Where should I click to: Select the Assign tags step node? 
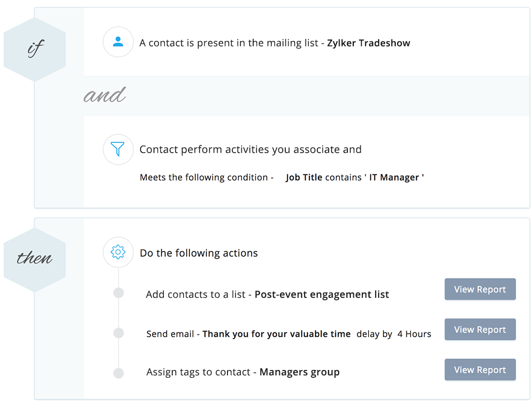118,373
